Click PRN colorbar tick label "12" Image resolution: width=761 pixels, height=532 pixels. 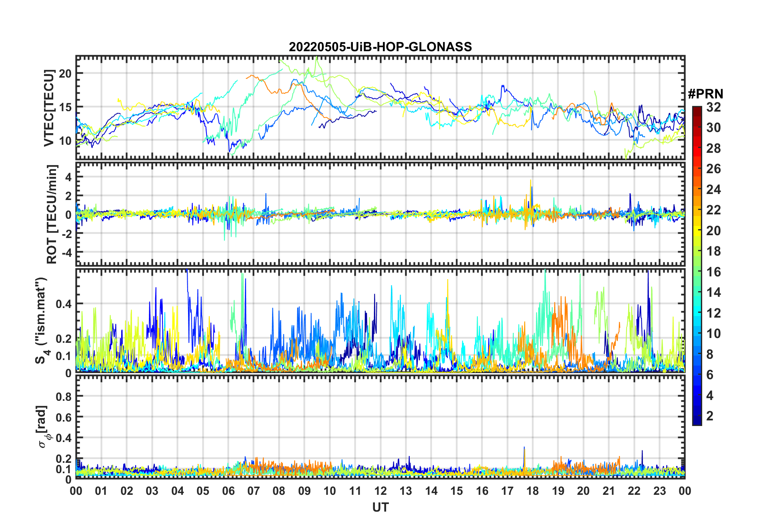pos(714,313)
